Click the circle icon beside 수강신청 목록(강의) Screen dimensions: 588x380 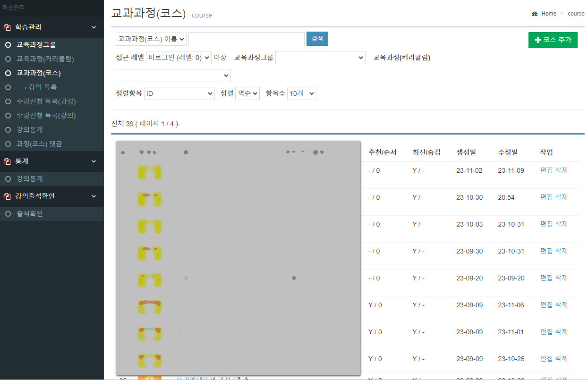(8, 116)
